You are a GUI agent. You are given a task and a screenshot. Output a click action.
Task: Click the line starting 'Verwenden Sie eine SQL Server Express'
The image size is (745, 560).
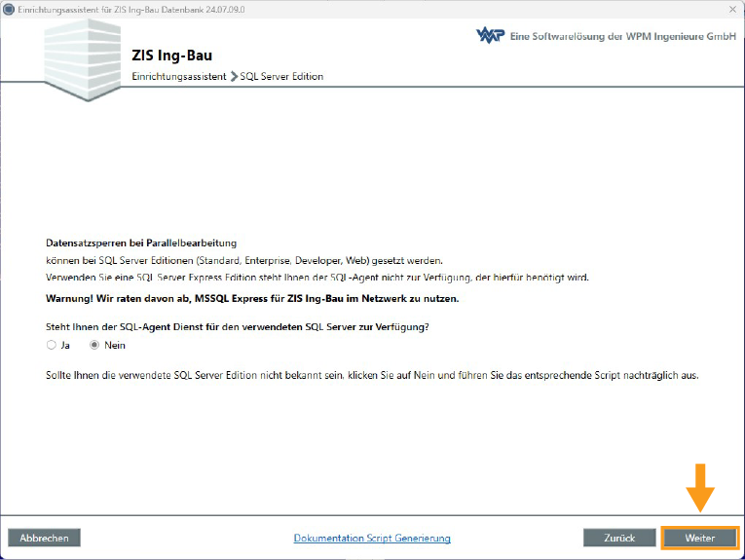(317, 277)
